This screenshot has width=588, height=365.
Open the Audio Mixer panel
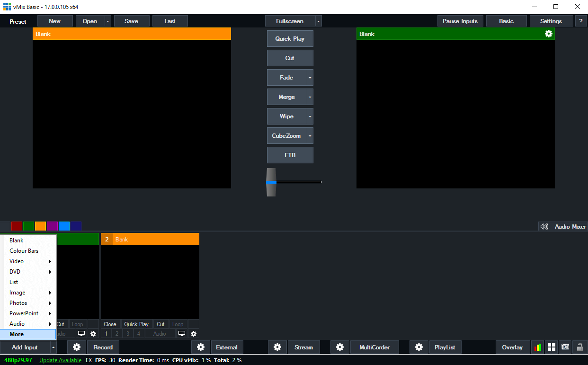[x=570, y=226]
